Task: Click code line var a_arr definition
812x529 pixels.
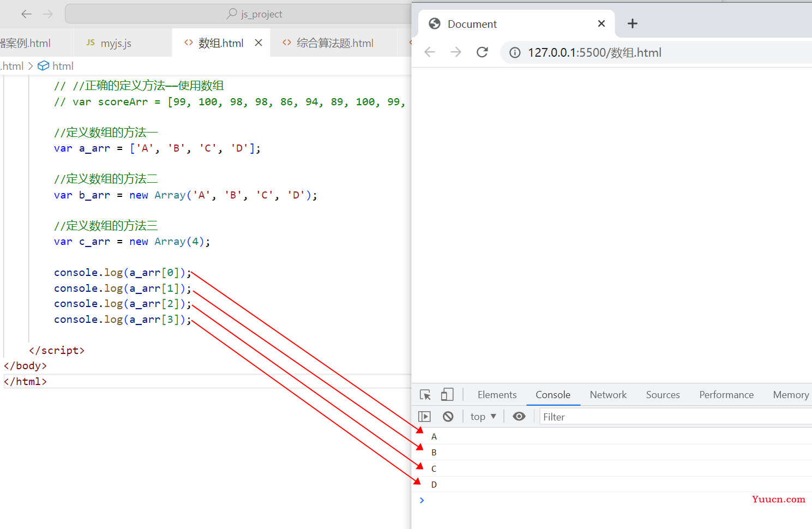Action: coord(157,148)
